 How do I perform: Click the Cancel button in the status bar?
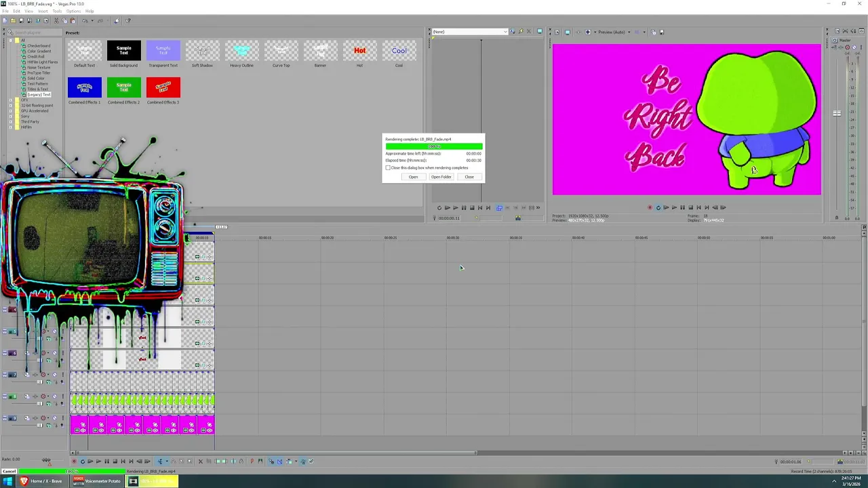tap(9, 471)
